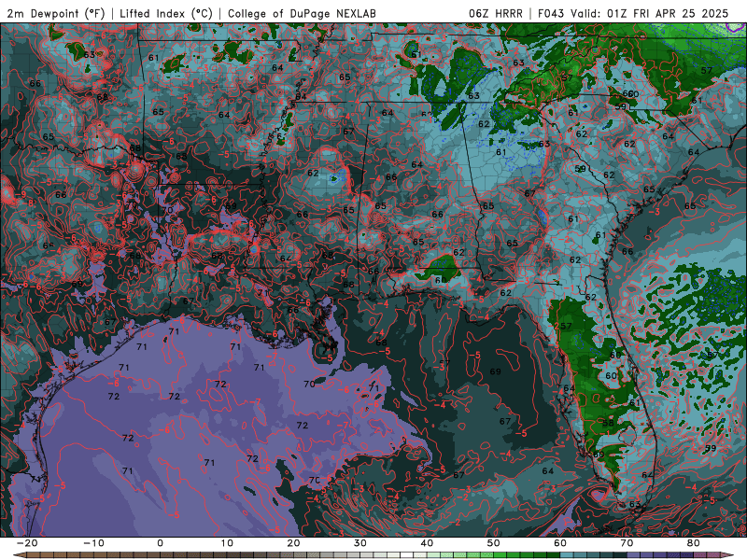Click the '50' color bar scale label
Viewport: 747px width, 560px height.
coord(494,543)
